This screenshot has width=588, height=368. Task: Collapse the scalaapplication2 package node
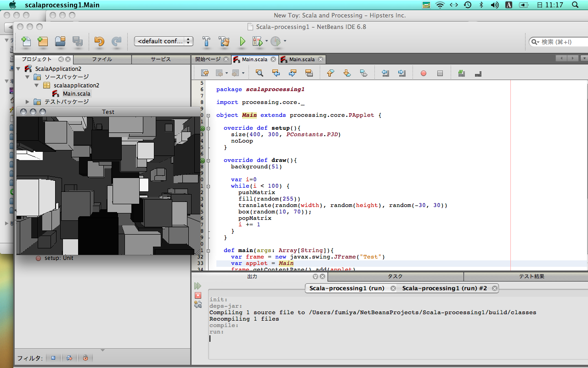37,86
